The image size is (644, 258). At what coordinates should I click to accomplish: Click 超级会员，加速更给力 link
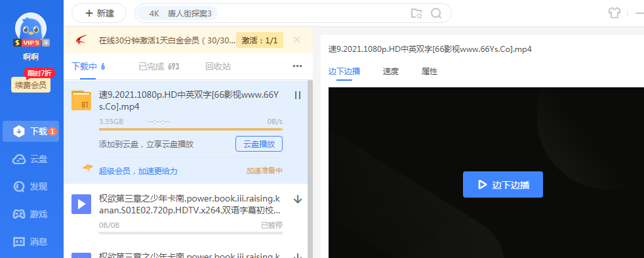click(x=138, y=171)
